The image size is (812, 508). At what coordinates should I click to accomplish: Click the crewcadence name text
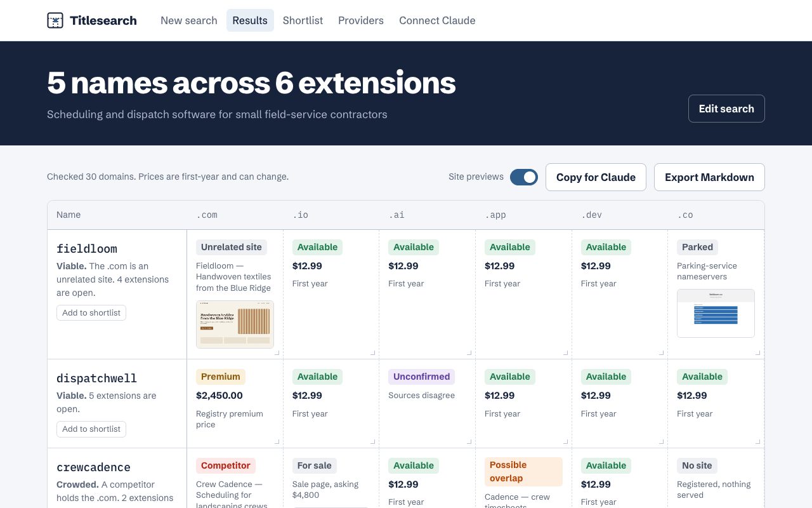[x=93, y=467]
